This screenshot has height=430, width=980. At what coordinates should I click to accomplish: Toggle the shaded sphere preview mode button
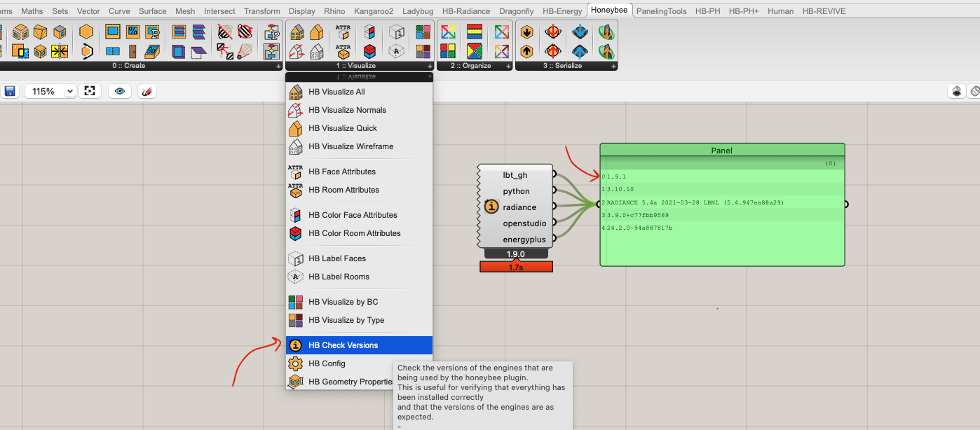coord(957,91)
